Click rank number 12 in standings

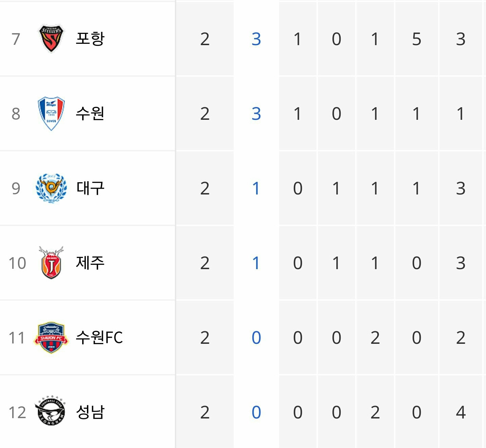point(17,412)
